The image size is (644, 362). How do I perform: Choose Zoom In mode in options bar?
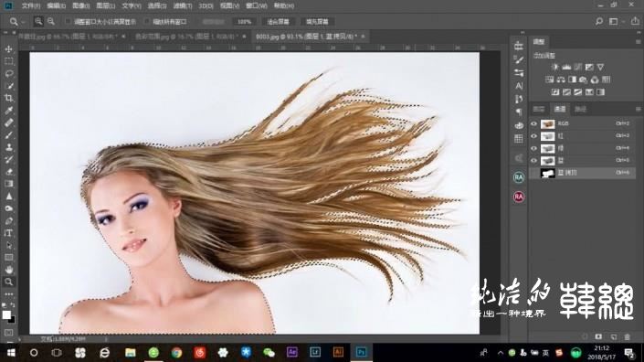(x=38, y=21)
